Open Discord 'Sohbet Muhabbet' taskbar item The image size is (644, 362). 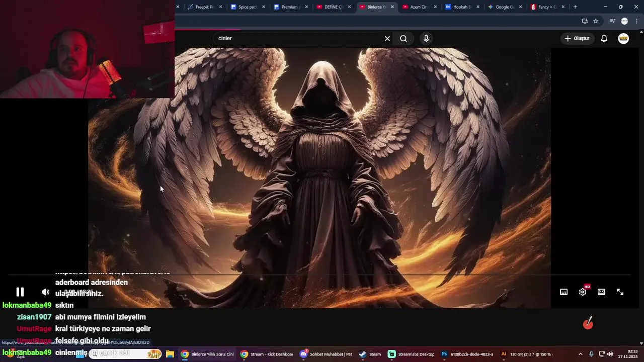[x=326, y=354]
